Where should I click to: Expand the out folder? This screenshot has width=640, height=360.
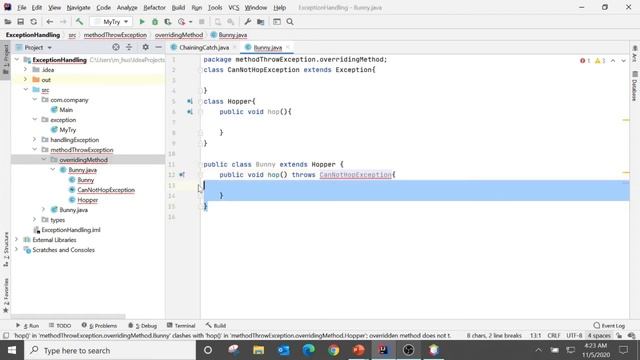[26, 80]
